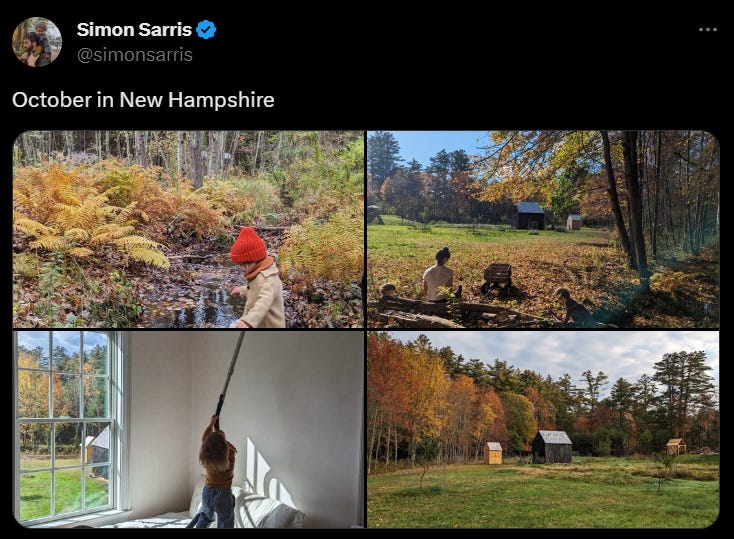Open the three-dot more options menu
734x539 pixels.
pos(707,30)
